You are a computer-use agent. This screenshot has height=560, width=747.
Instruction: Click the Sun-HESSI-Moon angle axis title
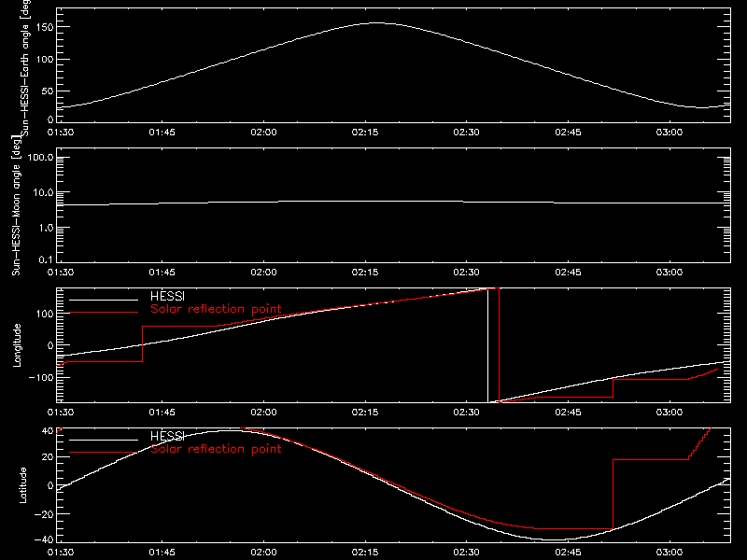point(16,205)
